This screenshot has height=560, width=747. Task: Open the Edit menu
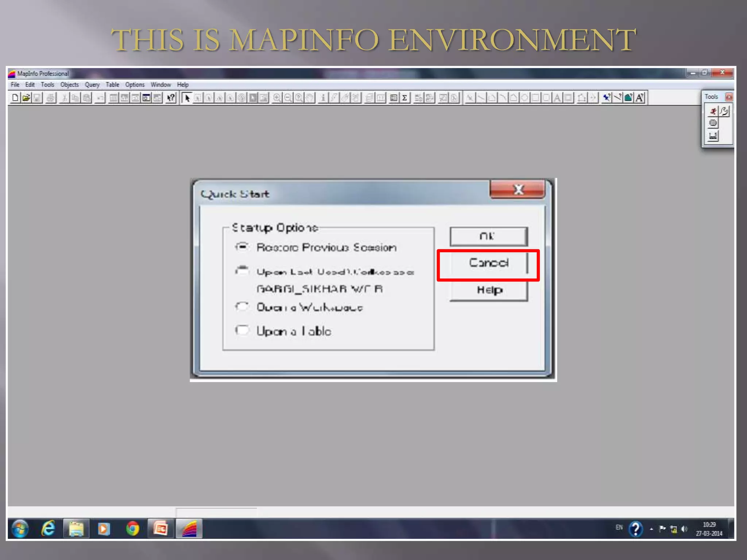[x=30, y=85]
